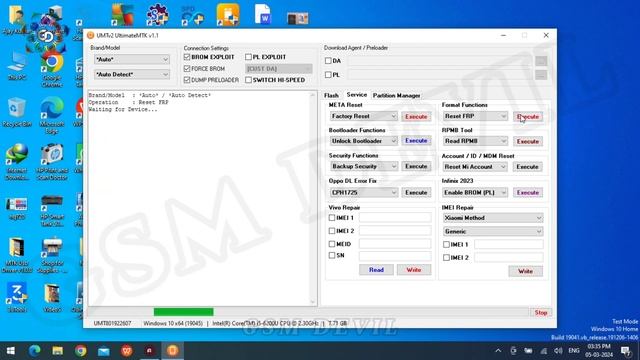Open the Xiaomi Method IMEI dropdown

click(x=493, y=218)
